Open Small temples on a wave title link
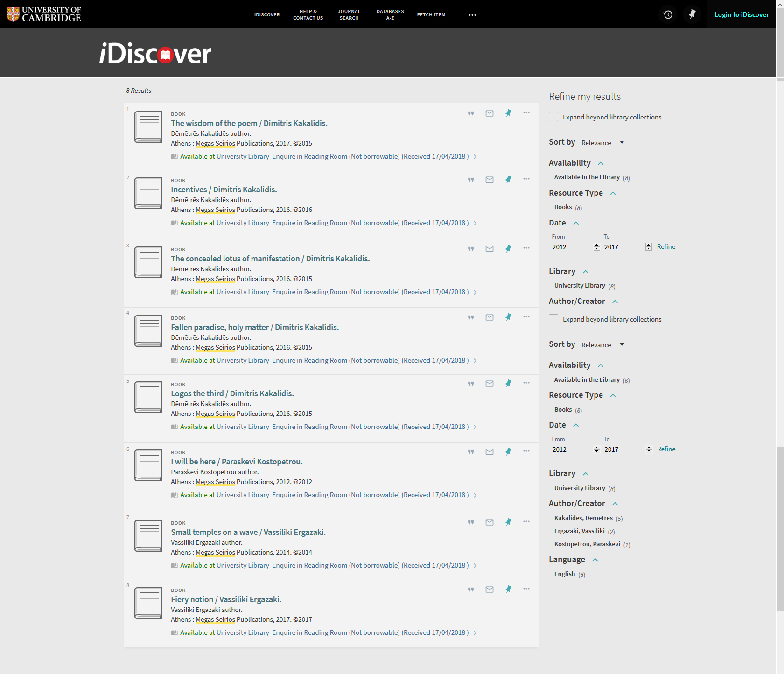Screen dimensions: 784x674 tap(248, 532)
